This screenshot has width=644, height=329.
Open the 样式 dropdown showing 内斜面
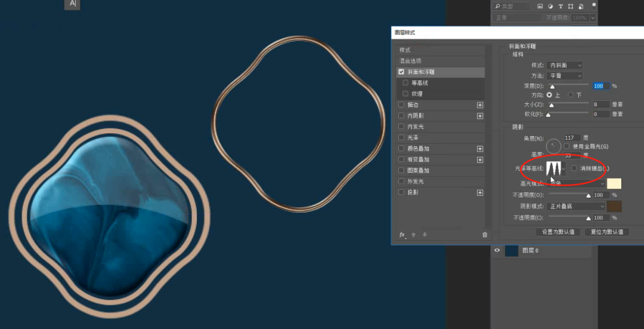(x=564, y=65)
